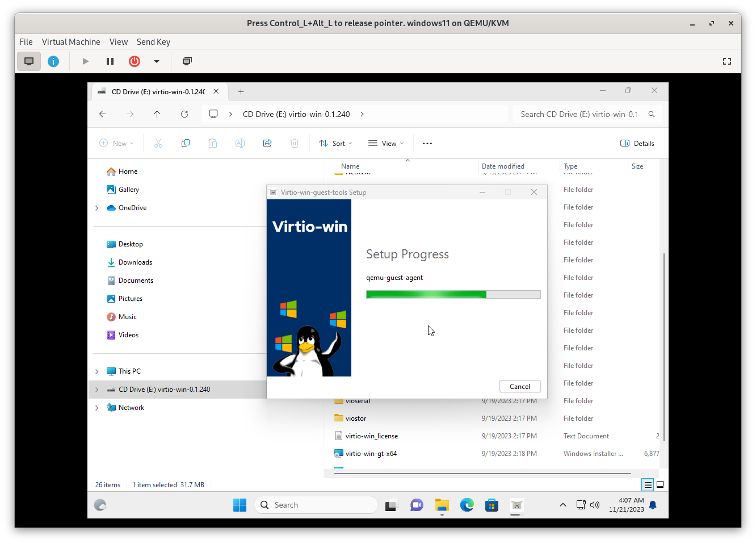Show hidden system tray icons
Screen dimensions: 756x544
(x=563, y=505)
